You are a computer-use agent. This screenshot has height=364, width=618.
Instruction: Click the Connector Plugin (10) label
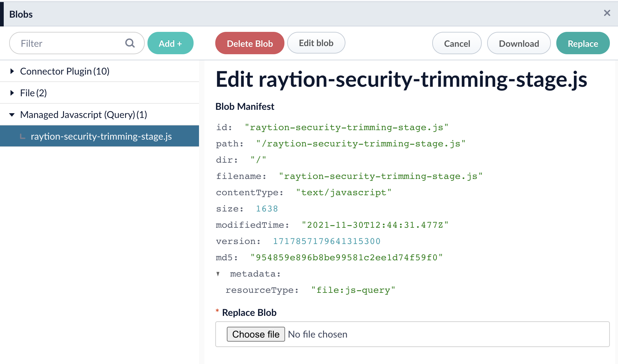tap(65, 71)
